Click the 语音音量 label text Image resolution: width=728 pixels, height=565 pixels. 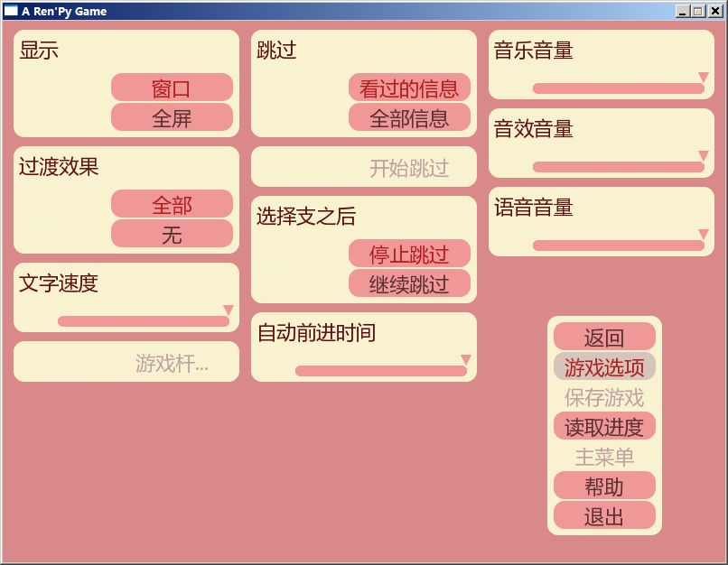pos(534,207)
